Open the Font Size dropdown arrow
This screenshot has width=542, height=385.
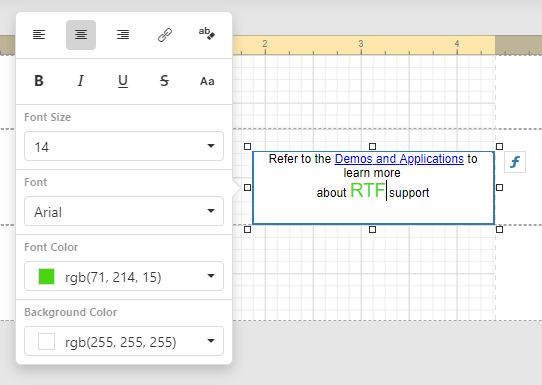211,146
